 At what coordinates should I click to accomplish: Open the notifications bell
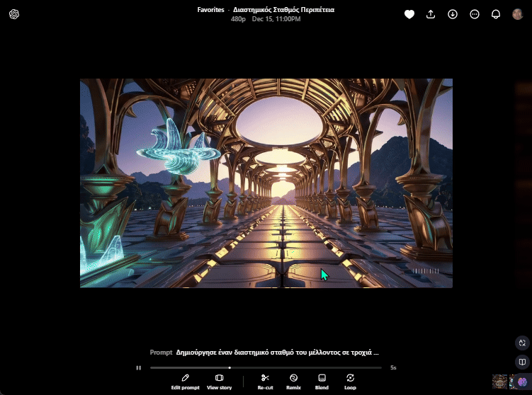496,14
